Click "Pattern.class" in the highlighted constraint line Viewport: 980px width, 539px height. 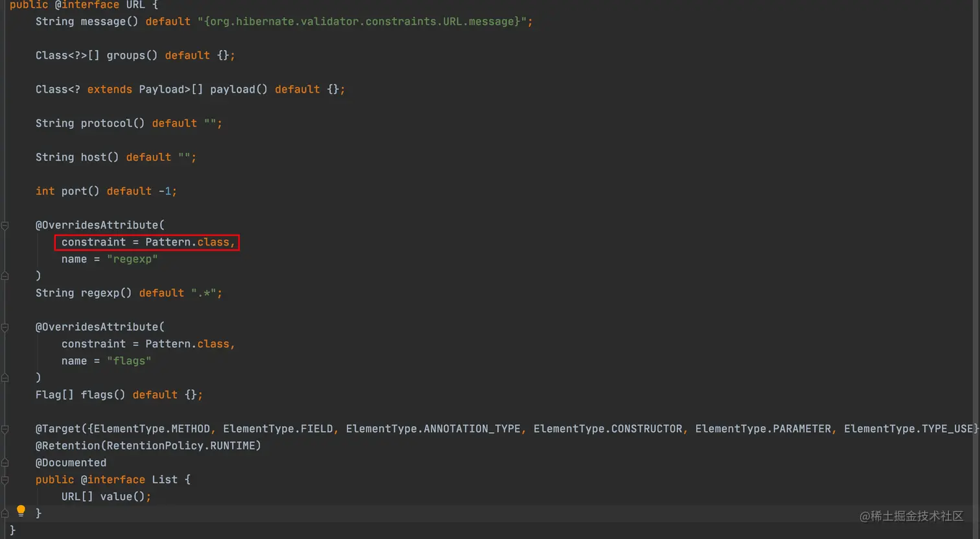(x=187, y=242)
